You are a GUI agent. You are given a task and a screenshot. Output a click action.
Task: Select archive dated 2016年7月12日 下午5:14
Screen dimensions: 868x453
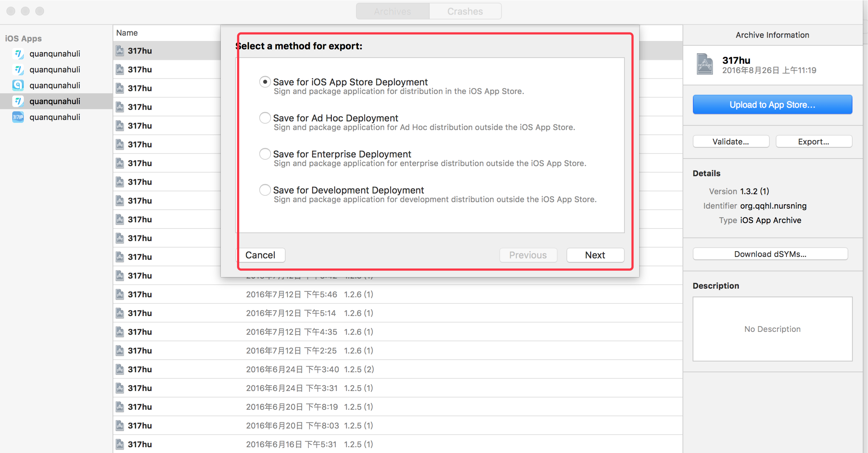click(398, 313)
